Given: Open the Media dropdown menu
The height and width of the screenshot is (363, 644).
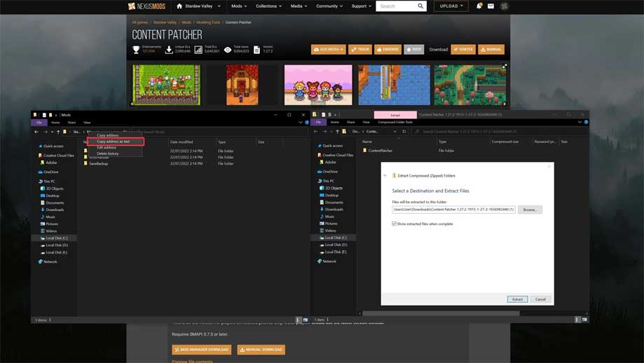Looking at the screenshot, I should tap(299, 6).
